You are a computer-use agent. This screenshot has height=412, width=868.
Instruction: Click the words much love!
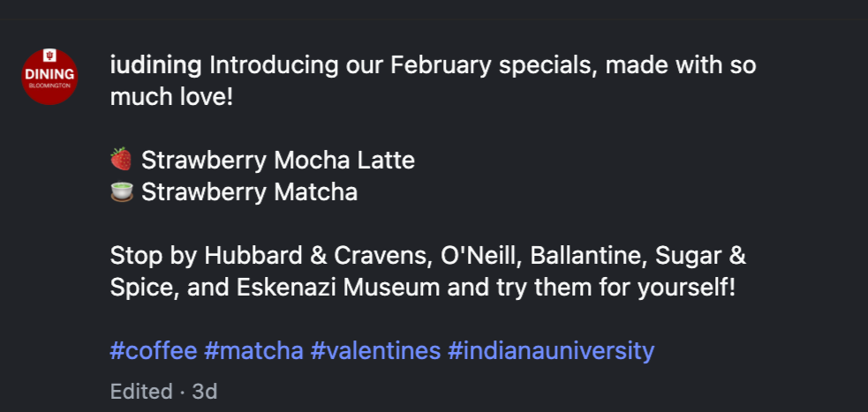(171, 97)
